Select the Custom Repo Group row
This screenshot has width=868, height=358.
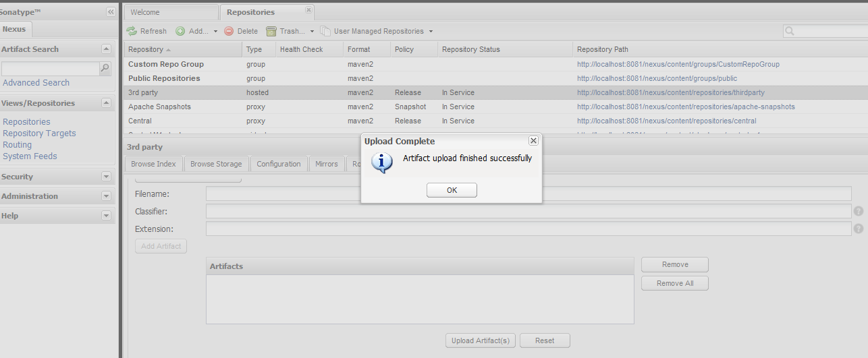tap(496, 64)
